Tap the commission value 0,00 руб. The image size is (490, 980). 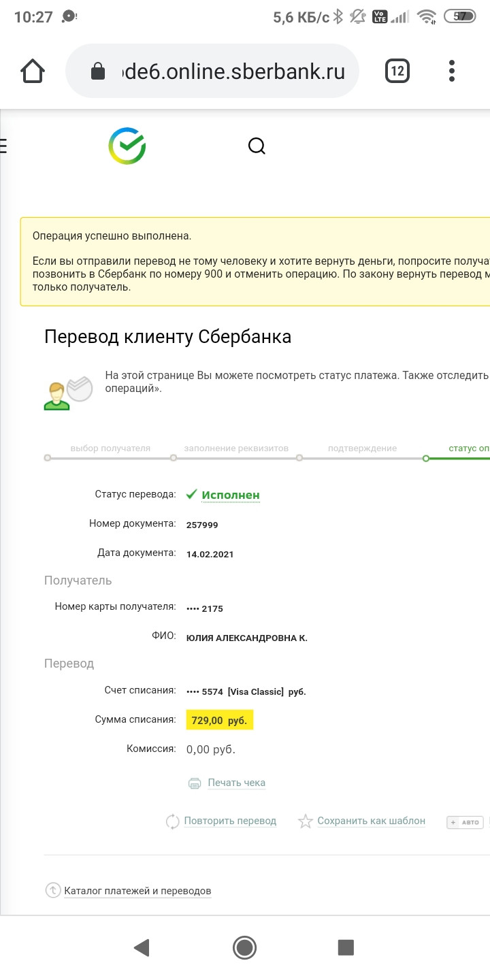pos(211,749)
